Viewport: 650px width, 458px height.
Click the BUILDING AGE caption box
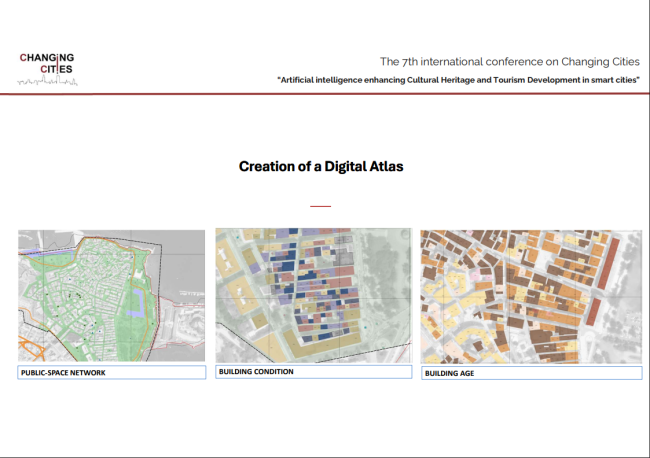click(x=531, y=373)
